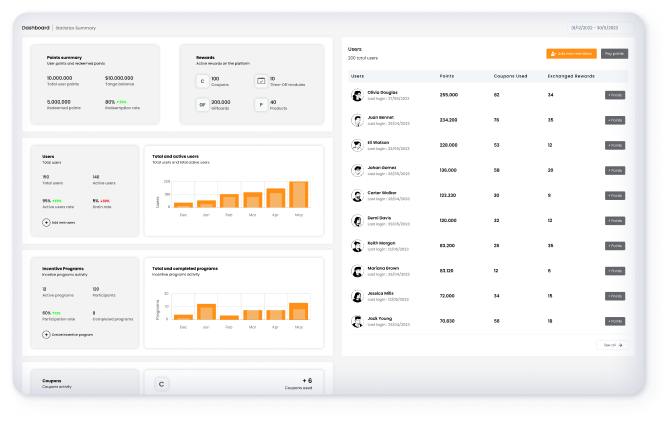The height and width of the screenshot is (423, 672).
Task: Click the Coupons 'C' reward icon
Action: tap(202, 81)
